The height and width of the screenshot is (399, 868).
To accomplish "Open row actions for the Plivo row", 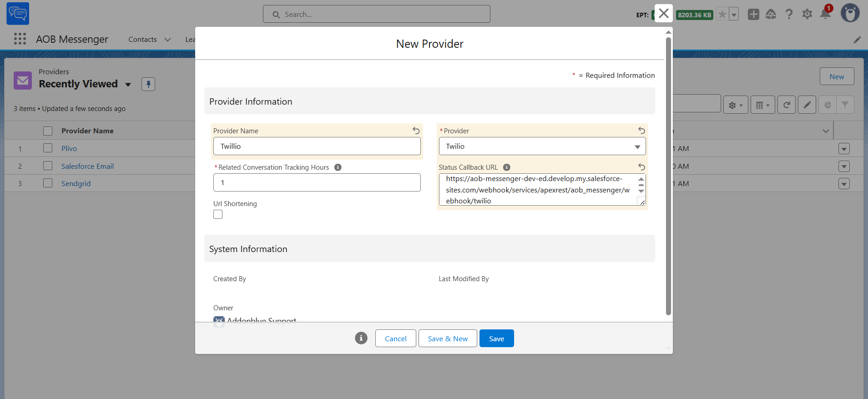I will coord(844,149).
